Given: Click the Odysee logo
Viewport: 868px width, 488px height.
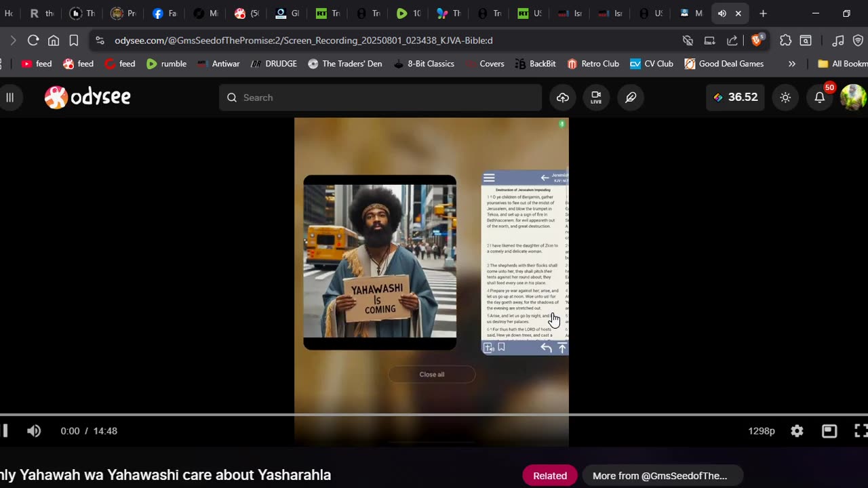Looking at the screenshot, I should click(x=87, y=98).
